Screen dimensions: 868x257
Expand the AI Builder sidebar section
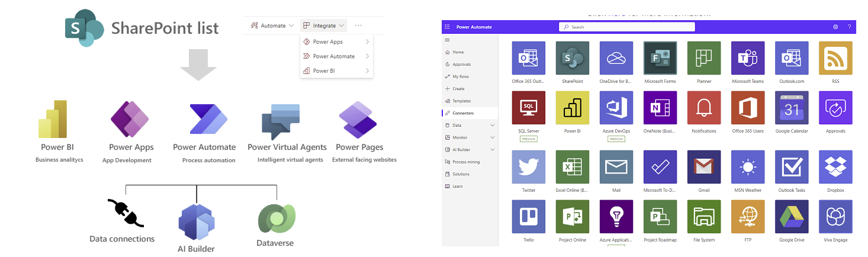pyautogui.click(x=493, y=150)
